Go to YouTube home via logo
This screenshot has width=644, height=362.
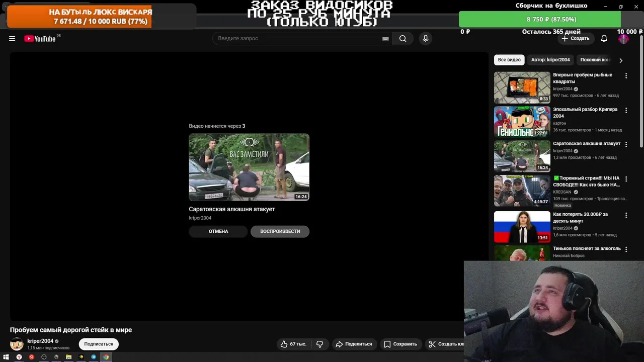(x=40, y=39)
